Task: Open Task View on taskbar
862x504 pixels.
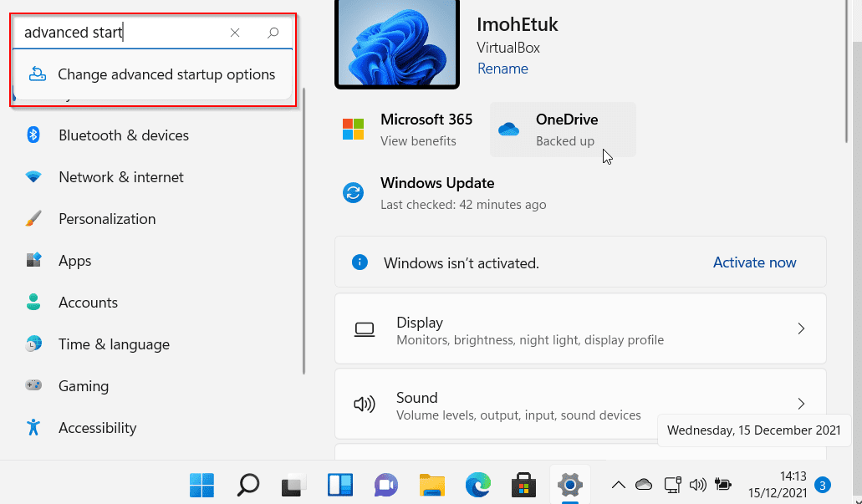Action: point(294,485)
